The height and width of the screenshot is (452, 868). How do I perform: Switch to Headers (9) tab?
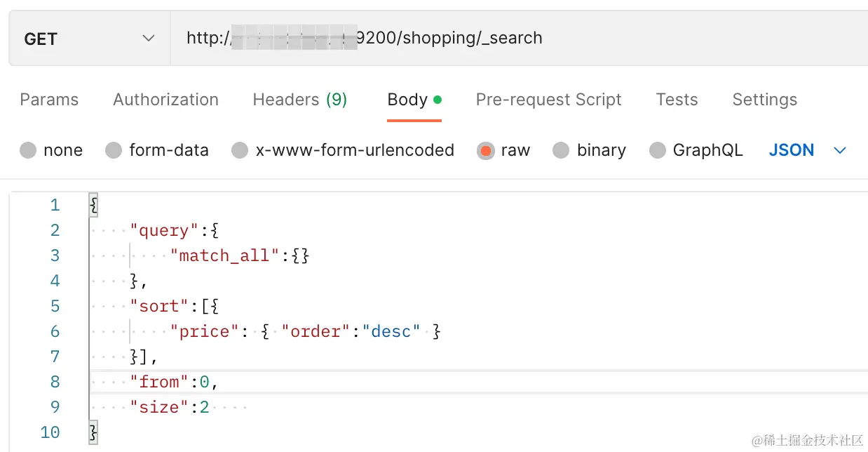click(299, 100)
